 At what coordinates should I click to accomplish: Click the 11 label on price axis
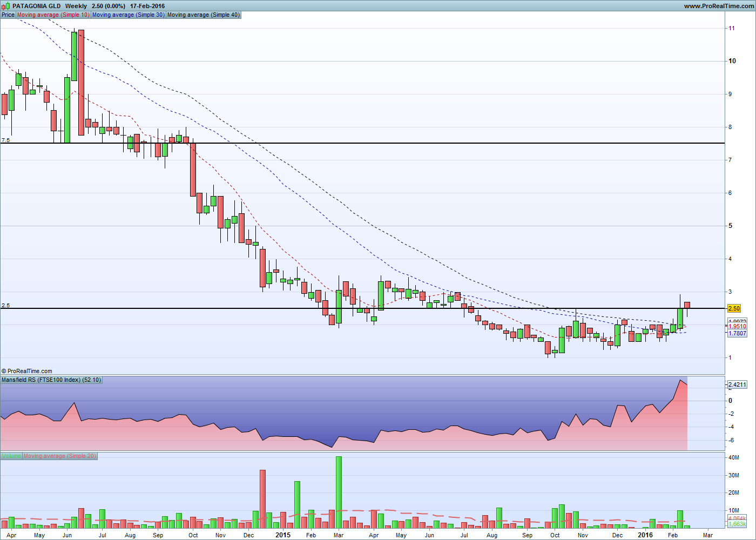(732, 28)
